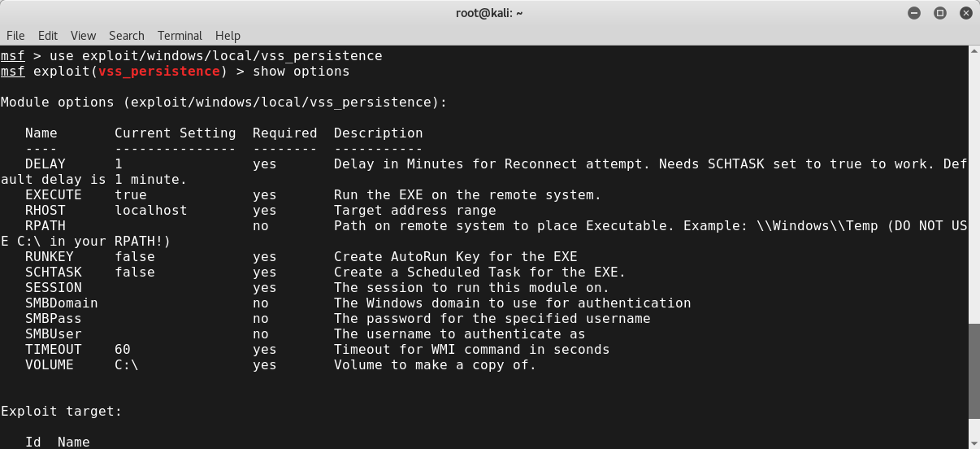Click the SCHTASK false value
This screenshot has height=449, width=980.
point(135,272)
